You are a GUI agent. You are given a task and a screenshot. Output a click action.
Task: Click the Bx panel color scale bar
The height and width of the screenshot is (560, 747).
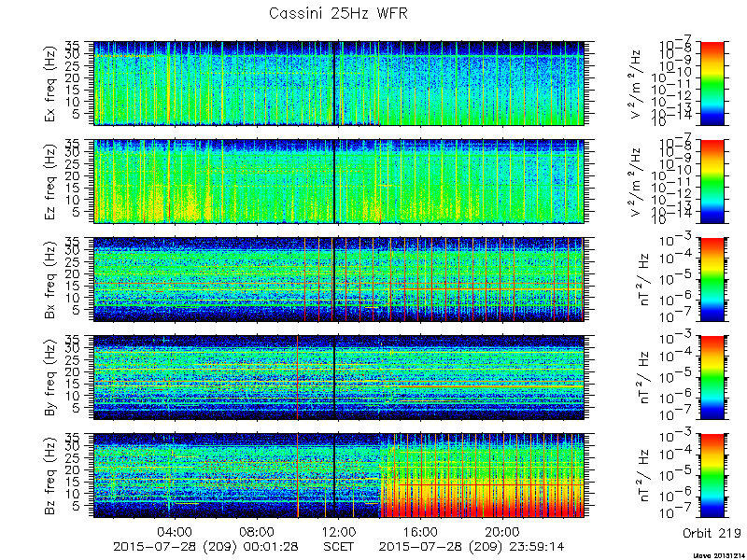point(712,279)
